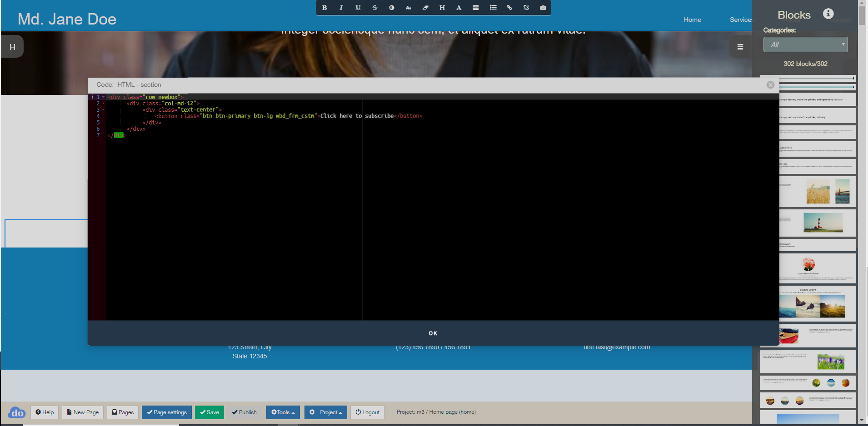The width and height of the screenshot is (868, 426).
Task: Log out with the Logout button
Action: pos(368,412)
